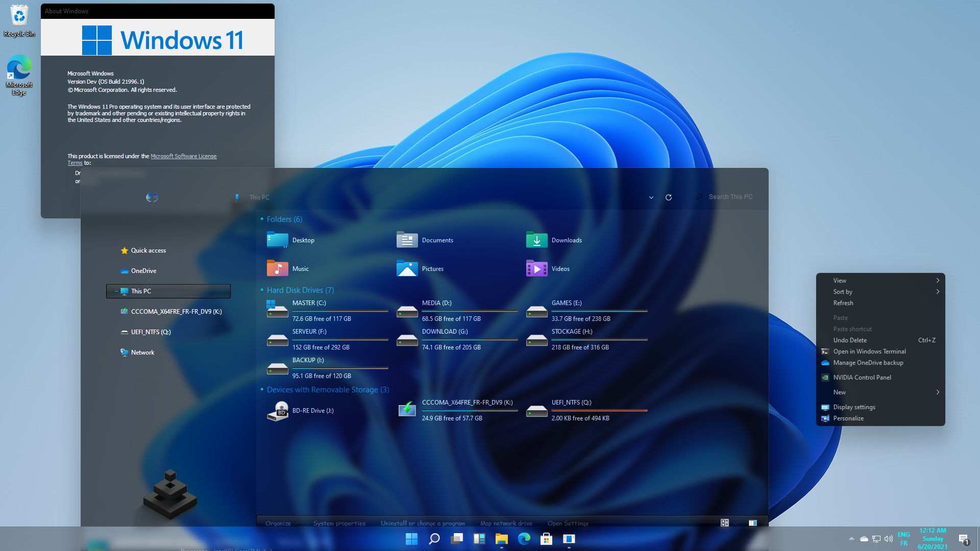Select the MASTER (C:) drive icon

[x=277, y=309]
